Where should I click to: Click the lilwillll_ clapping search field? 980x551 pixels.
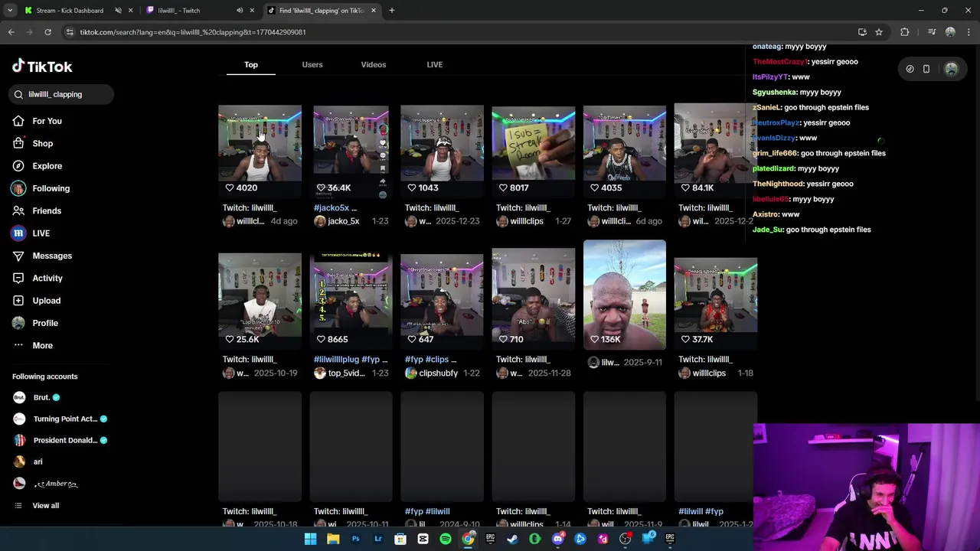pyautogui.click(x=62, y=94)
